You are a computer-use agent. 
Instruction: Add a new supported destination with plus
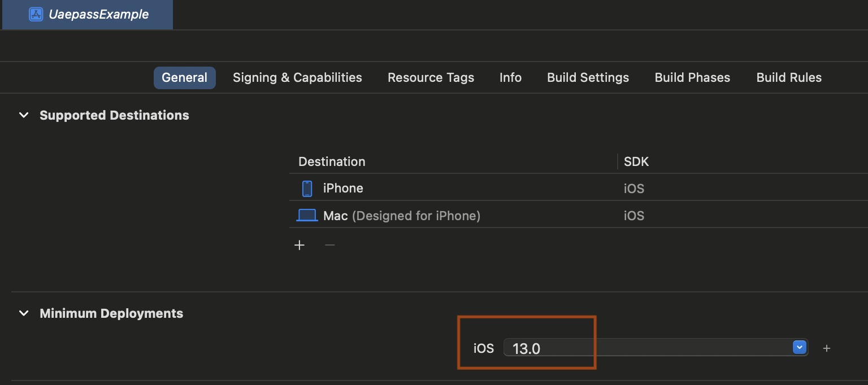point(300,245)
